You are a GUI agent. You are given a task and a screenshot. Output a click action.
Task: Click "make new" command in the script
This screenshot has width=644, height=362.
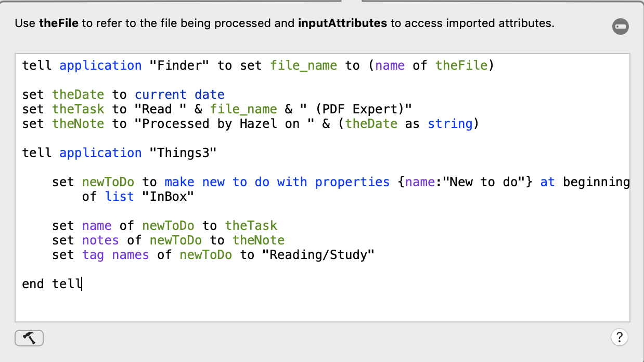pyautogui.click(x=195, y=182)
